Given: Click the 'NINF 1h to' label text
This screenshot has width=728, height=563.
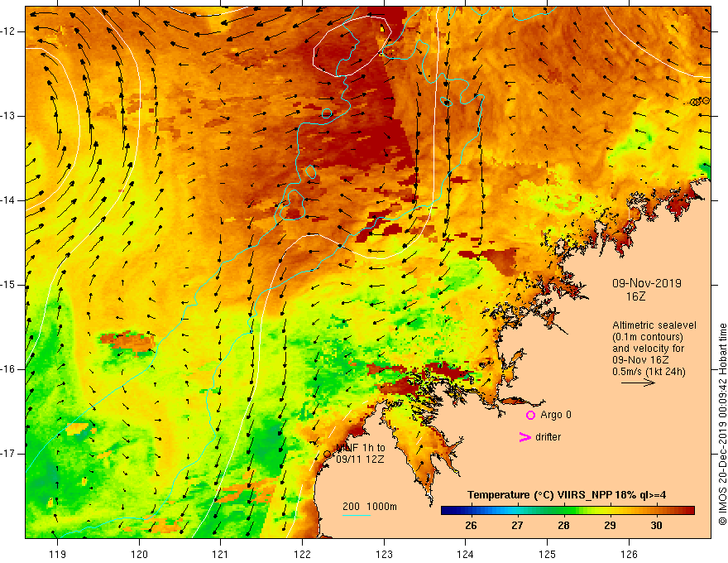Looking at the screenshot, I should click(x=361, y=448).
